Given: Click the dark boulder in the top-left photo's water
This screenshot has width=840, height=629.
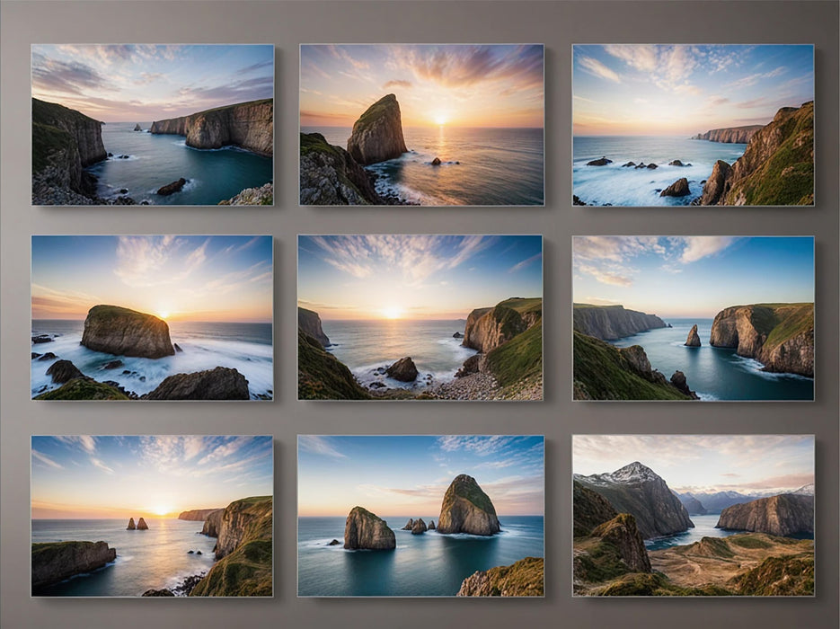Looking at the screenshot, I should (171, 187).
